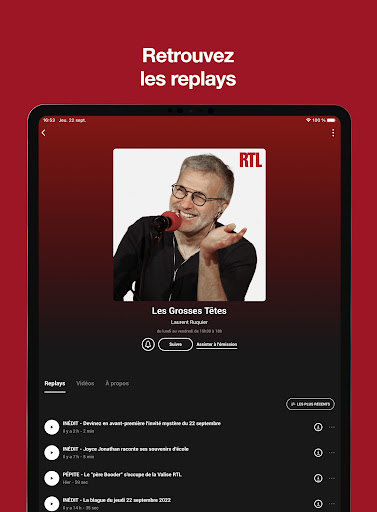
Task: Play La blague du jeudi 22 septembre episode
Action: [x=52, y=504]
